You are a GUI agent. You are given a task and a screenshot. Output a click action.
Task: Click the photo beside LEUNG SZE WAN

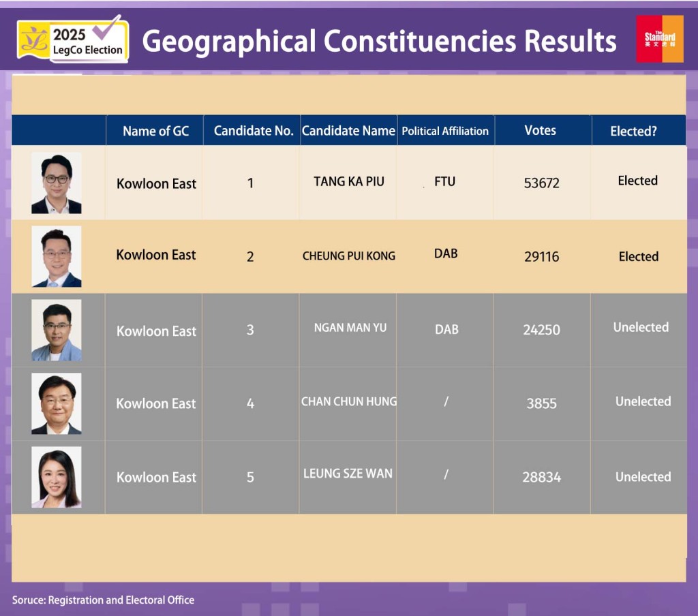click(57, 477)
